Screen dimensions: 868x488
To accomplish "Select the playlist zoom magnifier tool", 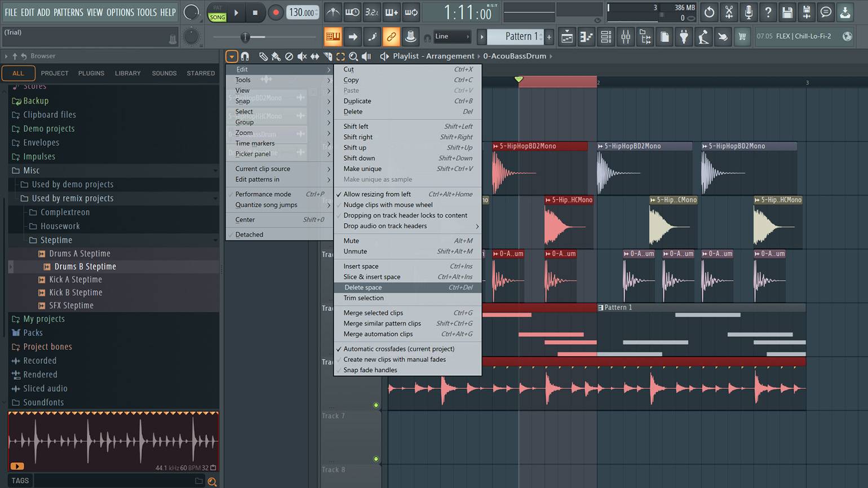I will pyautogui.click(x=353, y=56).
